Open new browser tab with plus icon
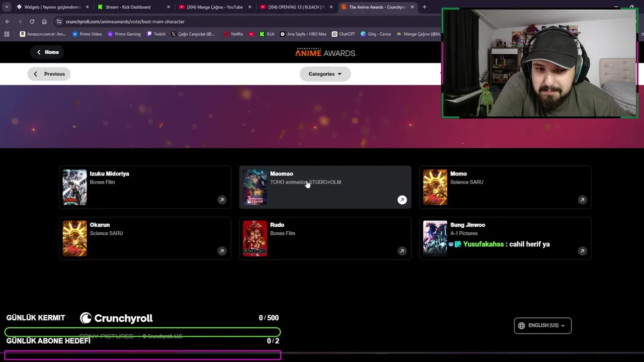644x362 pixels. (x=424, y=7)
